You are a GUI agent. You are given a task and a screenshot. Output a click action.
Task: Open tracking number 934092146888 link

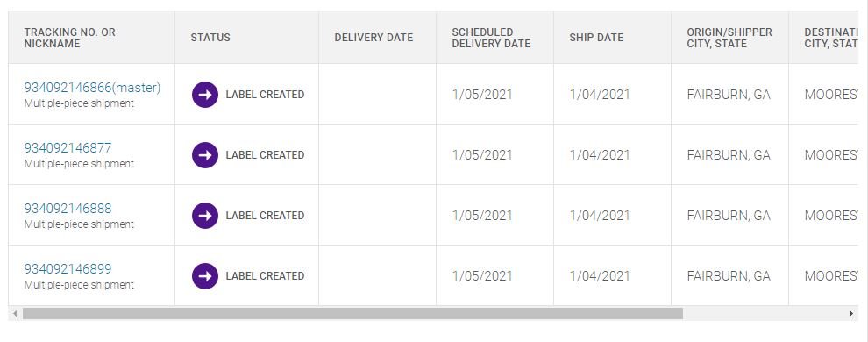click(68, 208)
